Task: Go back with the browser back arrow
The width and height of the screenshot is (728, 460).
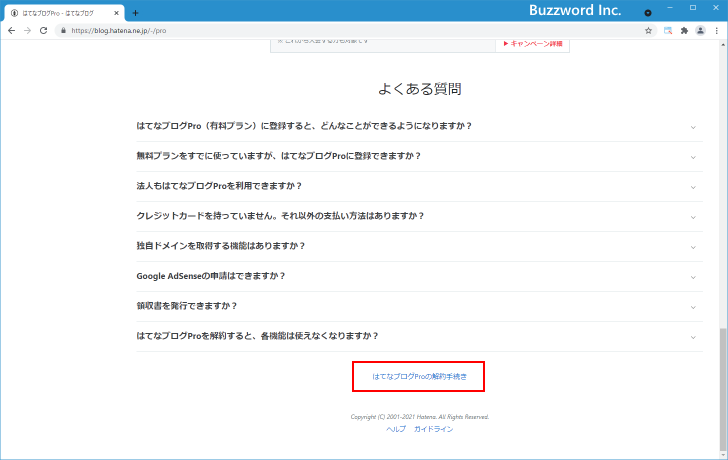Action: pos(12,31)
